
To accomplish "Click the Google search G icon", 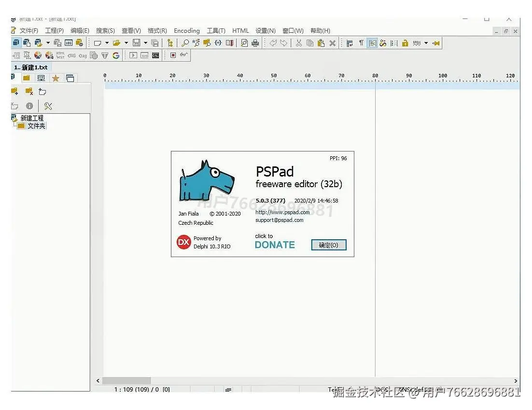I will tap(116, 55).
